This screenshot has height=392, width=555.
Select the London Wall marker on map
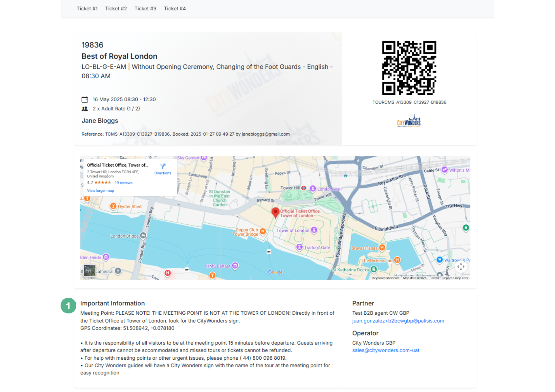tap(313, 189)
